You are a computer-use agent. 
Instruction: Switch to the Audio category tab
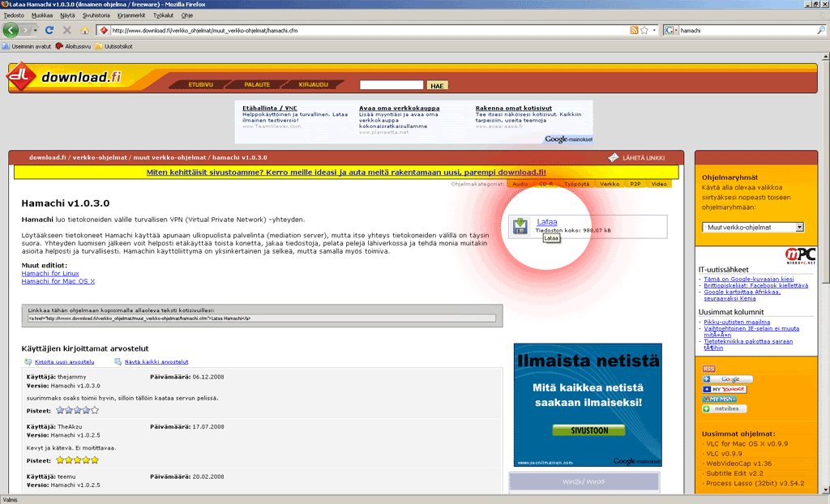tap(520, 184)
